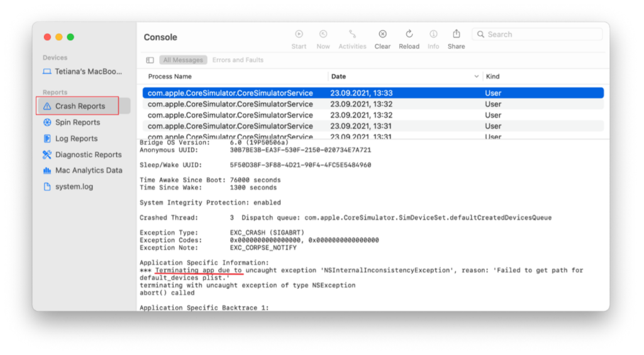Click the System Integrity Protection line
The height and width of the screenshot is (355, 644).
(210, 203)
